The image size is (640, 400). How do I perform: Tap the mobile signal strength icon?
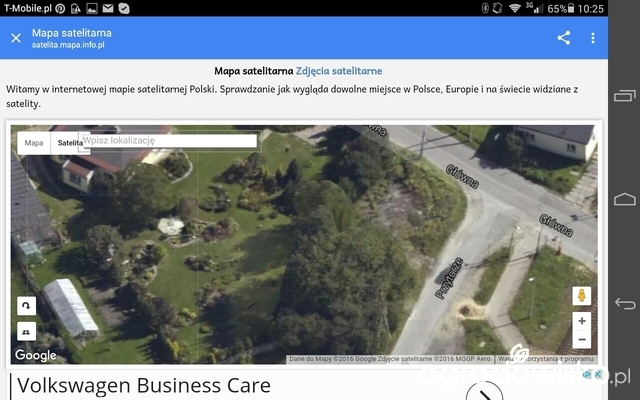[x=535, y=8]
